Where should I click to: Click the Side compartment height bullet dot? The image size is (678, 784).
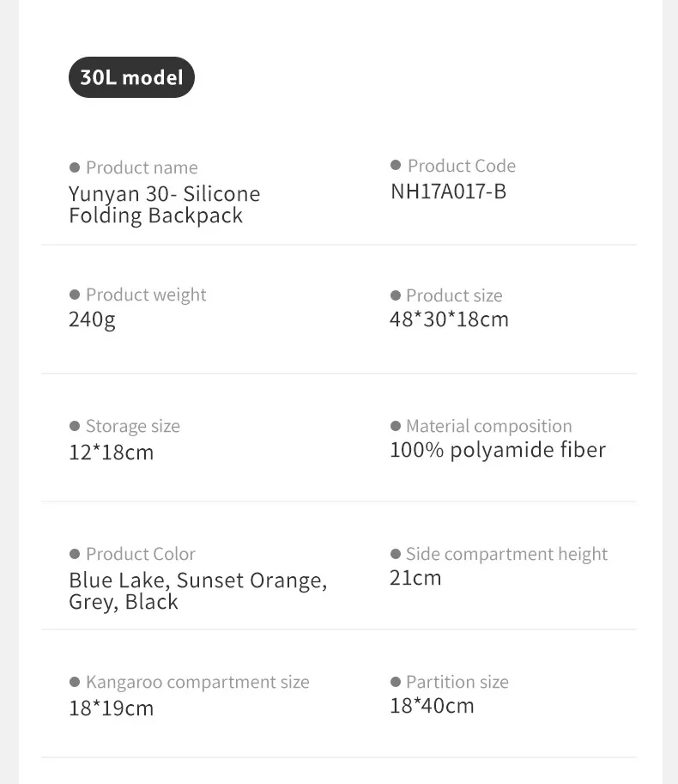pyautogui.click(x=396, y=554)
